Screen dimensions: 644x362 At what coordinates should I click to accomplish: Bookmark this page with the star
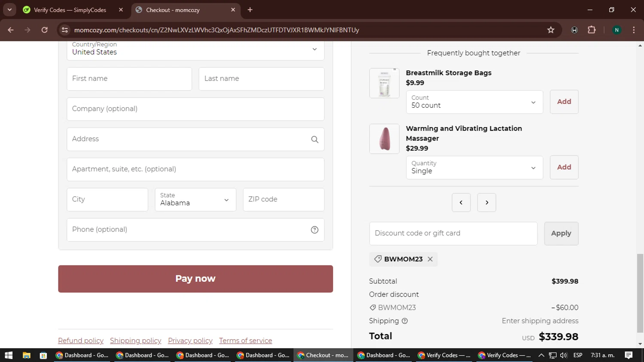pyautogui.click(x=551, y=30)
